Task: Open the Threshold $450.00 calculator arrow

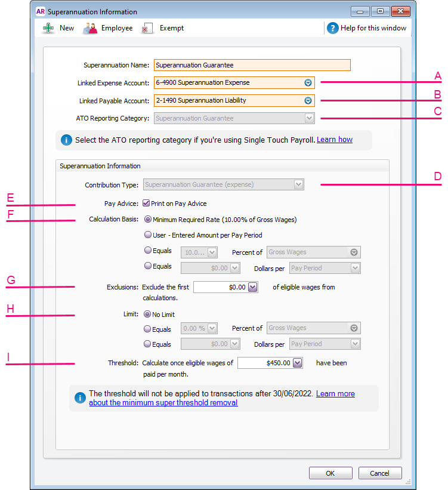Action: (298, 363)
